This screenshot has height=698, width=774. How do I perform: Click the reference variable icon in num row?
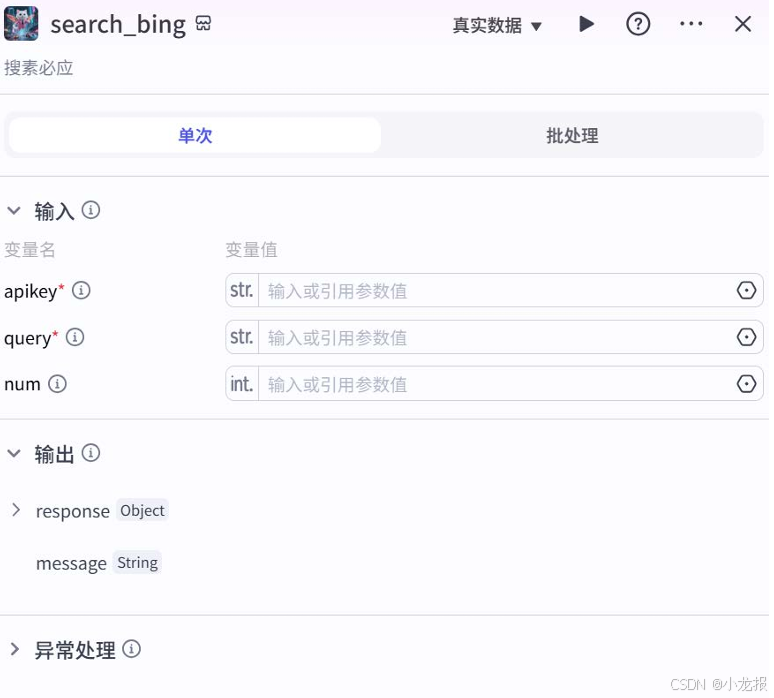pyautogui.click(x=746, y=384)
